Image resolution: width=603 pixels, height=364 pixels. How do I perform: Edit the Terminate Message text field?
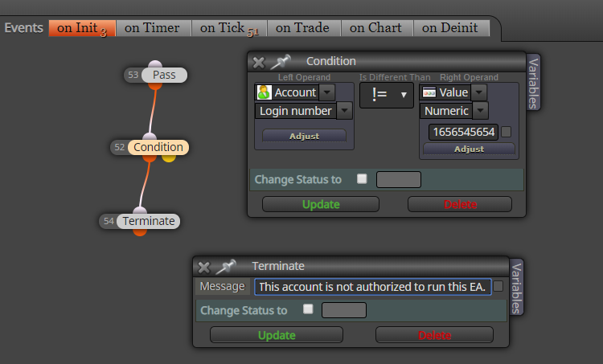372,287
